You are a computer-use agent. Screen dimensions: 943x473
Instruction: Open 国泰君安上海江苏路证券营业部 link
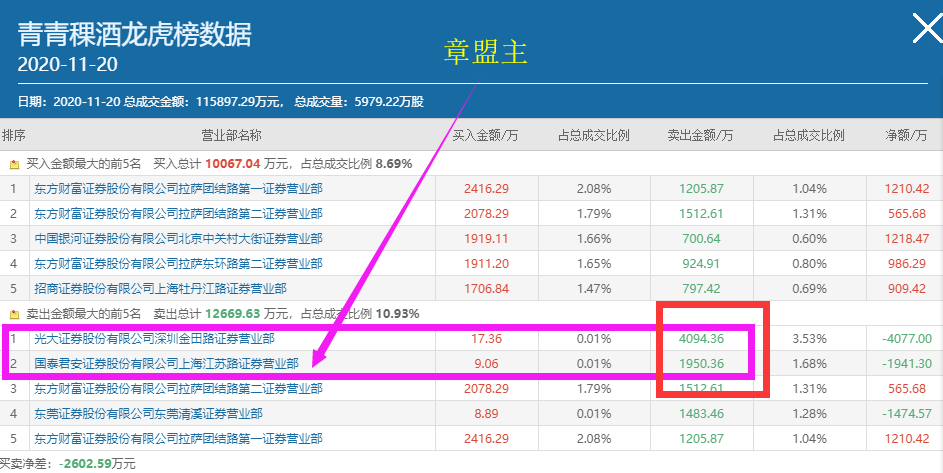click(x=167, y=363)
